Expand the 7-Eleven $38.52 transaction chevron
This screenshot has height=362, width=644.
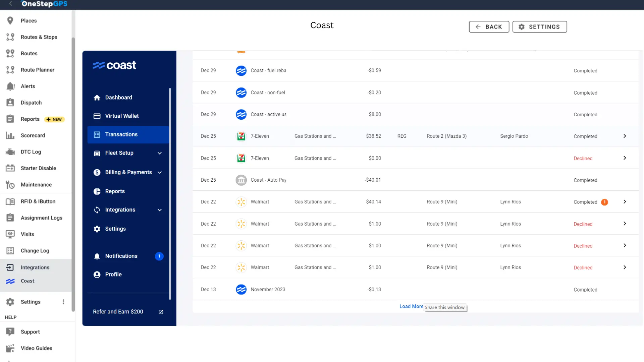625,136
